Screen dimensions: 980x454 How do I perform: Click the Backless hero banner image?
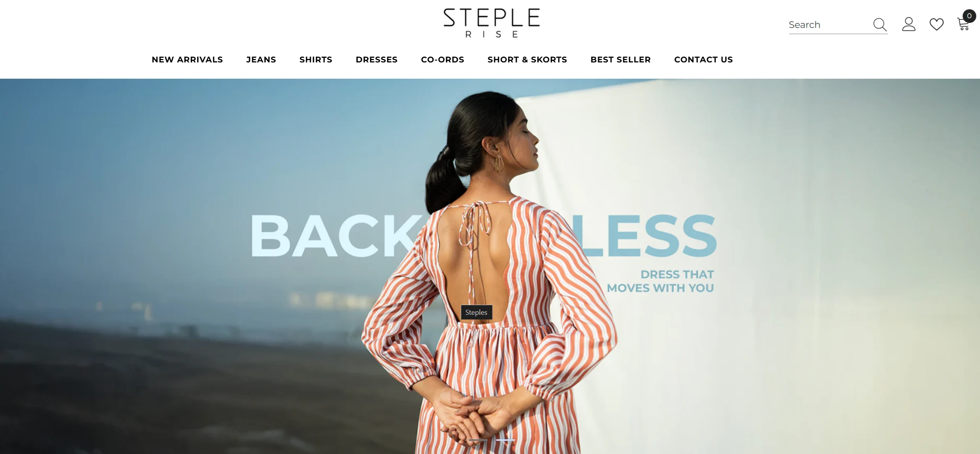point(490,266)
